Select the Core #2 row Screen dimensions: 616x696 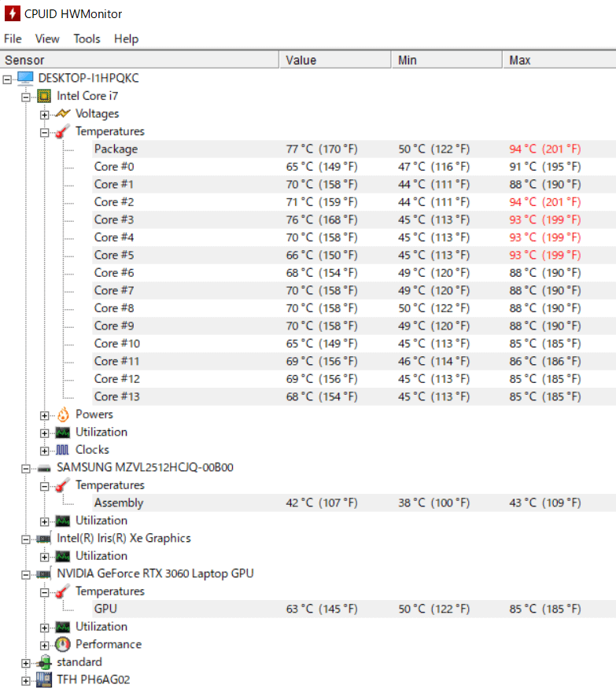click(x=354, y=202)
